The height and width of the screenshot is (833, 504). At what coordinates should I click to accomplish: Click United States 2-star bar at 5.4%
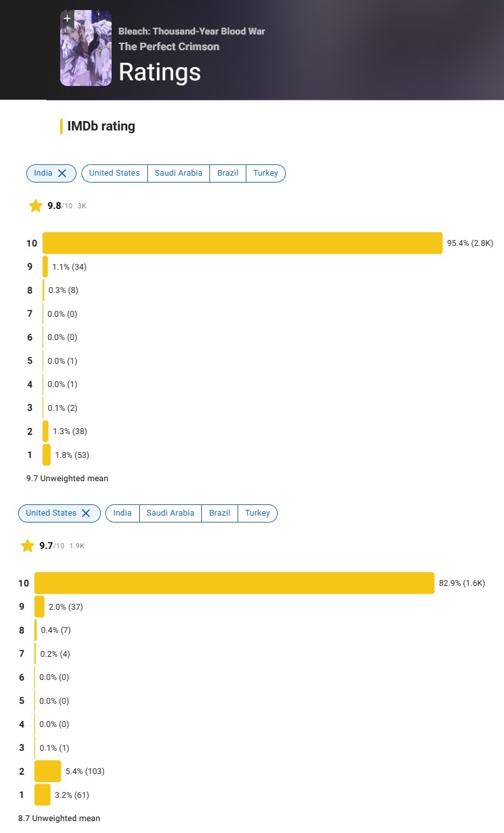coord(48,772)
